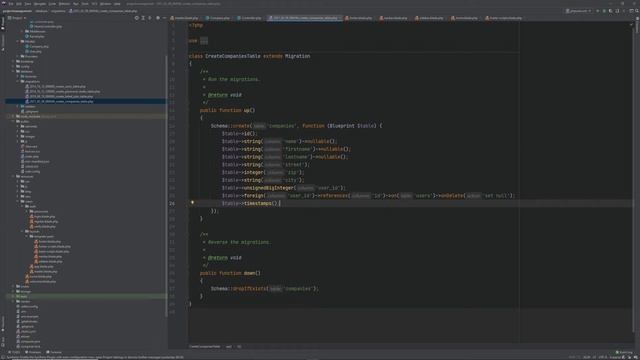Screen dimensions: 640x360
Task: Select create_password_resets_table.php migration file
Action: point(63,91)
